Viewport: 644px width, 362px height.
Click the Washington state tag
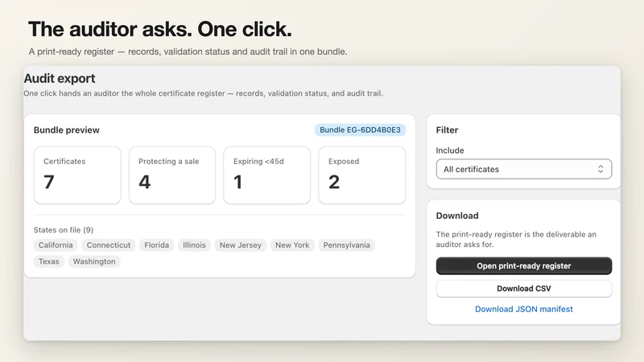94,261
